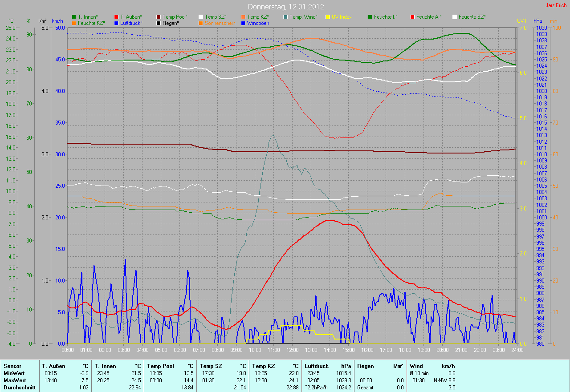Click the -4.0 tick on the temperature axis
This screenshot has height=392, width=570.
[x=11, y=344]
